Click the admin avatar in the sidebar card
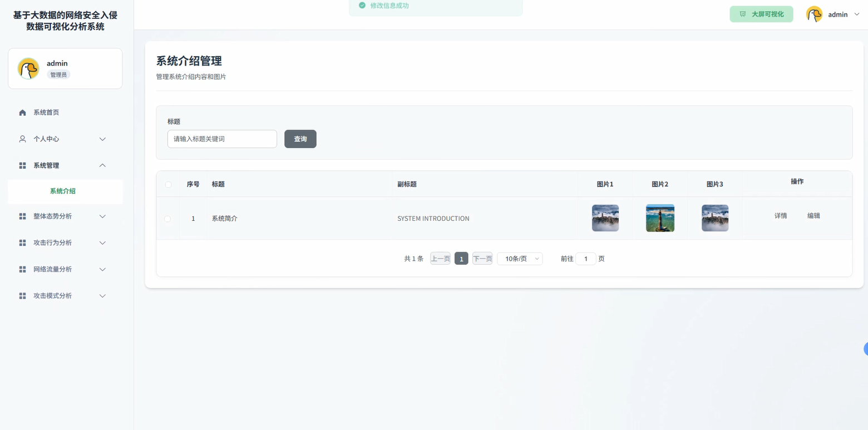 coord(28,68)
